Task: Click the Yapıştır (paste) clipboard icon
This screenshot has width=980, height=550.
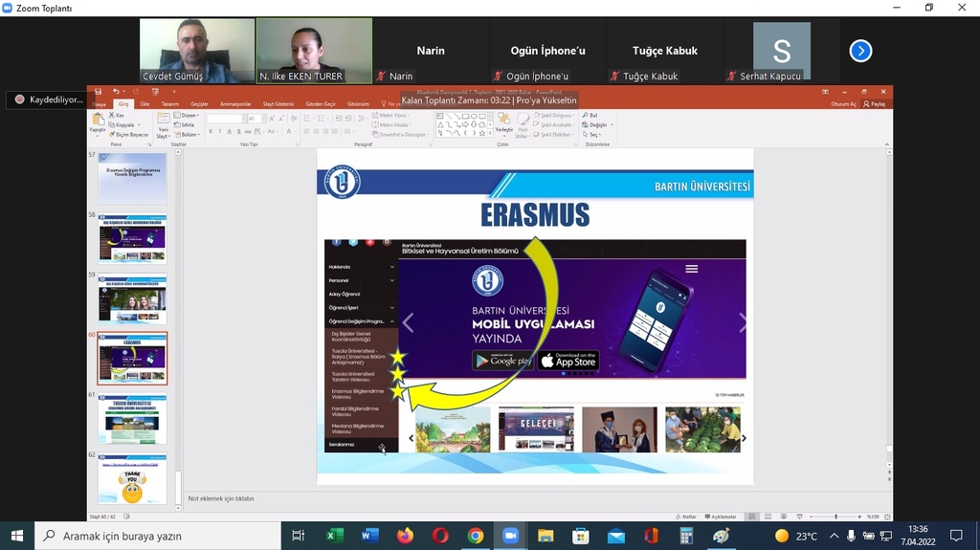Action: pos(99,119)
